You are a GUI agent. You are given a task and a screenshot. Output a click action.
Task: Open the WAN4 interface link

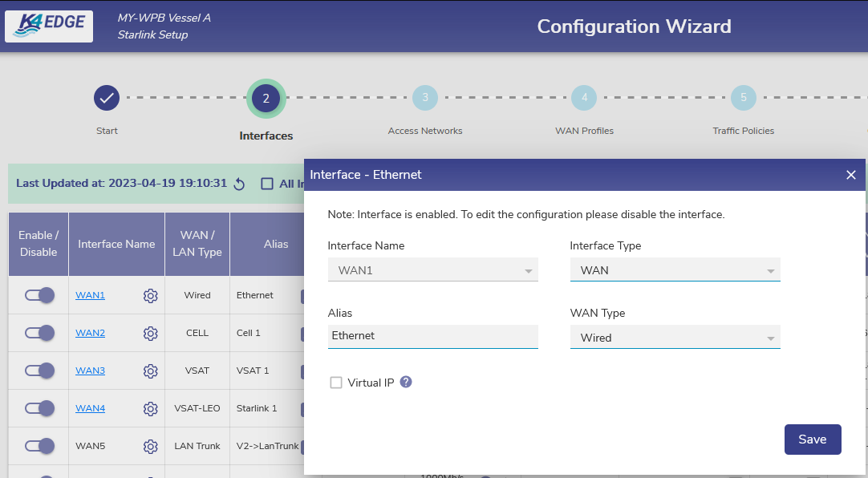click(90, 409)
